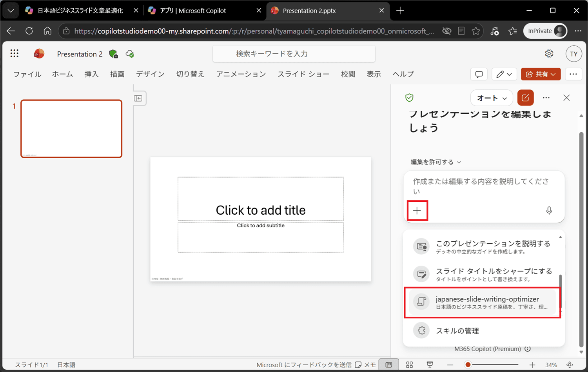The width and height of the screenshot is (588, 372).
Task: Collapse the slide thumbnail panel icon
Action: pyautogui.click(x=138, y=98)
